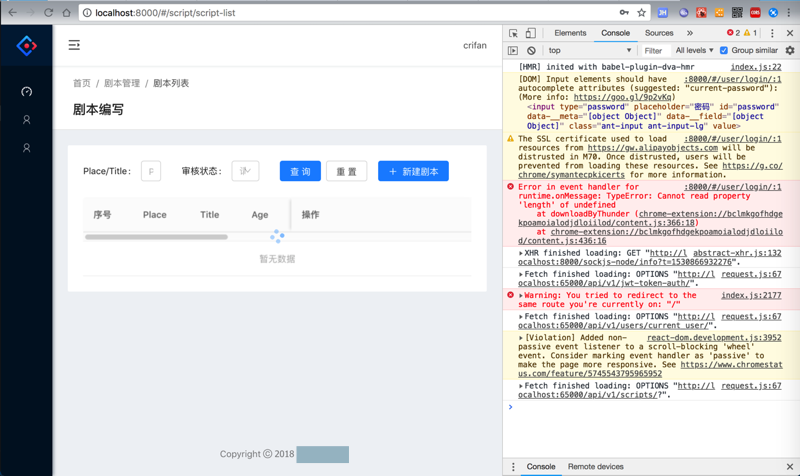Show more DevTools tabs chevron
This screenshot has height=476, width=800.
(690, 33)
